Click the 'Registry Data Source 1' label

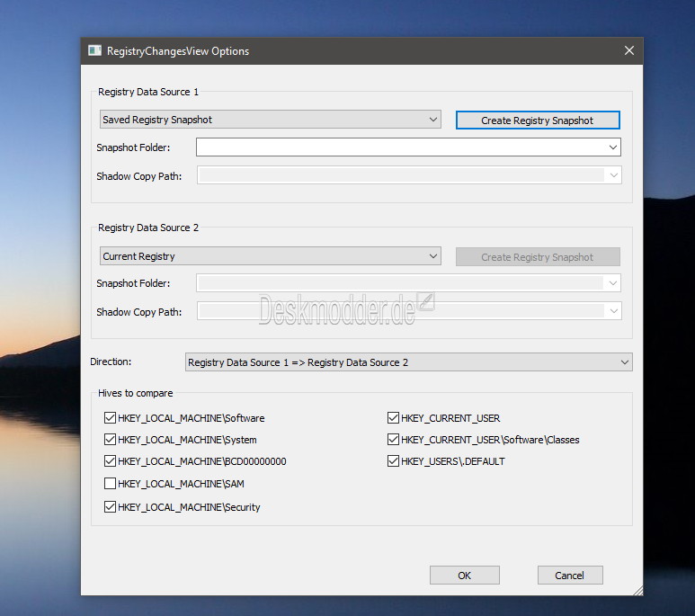(x=148, y=92)
